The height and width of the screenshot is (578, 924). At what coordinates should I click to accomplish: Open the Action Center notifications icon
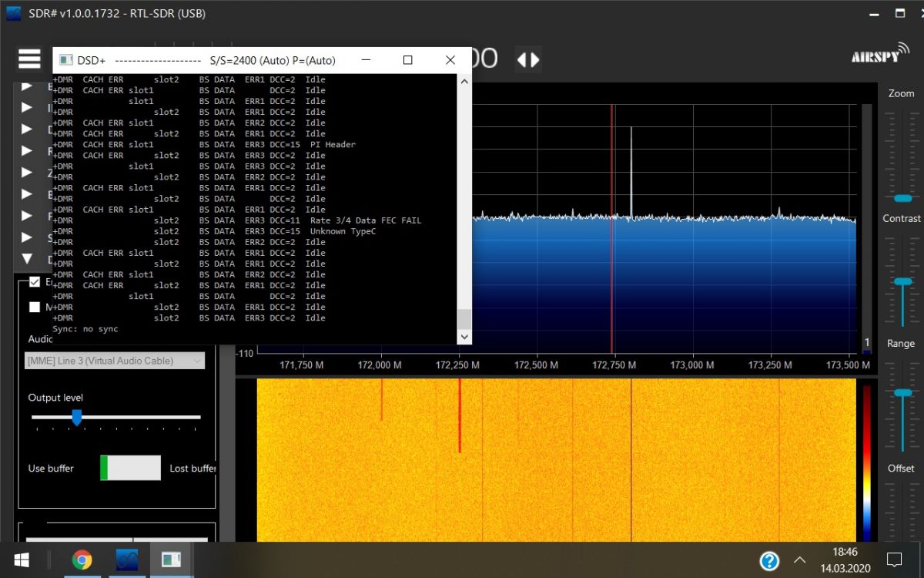tap(894, 560)
